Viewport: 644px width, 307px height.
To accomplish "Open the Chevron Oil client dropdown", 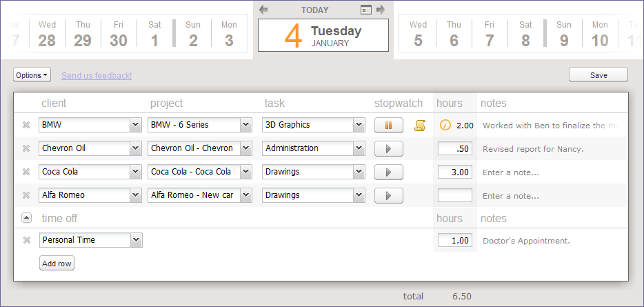I will (x=136, y=148).
